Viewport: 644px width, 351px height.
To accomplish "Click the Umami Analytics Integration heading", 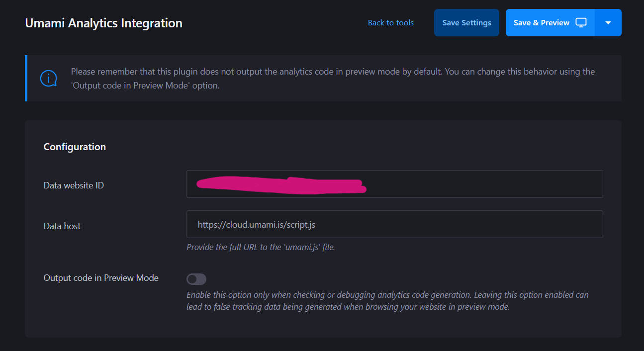I will [x=103, y=23].
